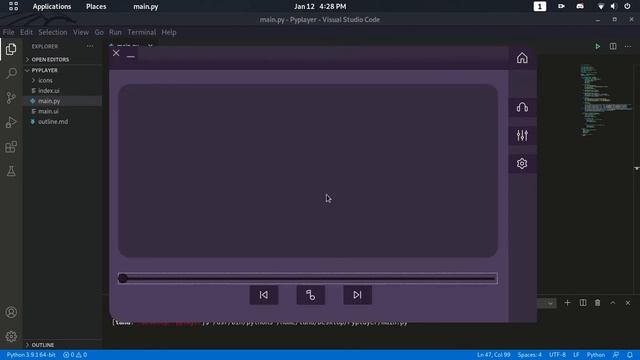This screenshot has height=360, width=640.
Task: Open Accounts menu in activity bar
Action: tap(11, 312)
